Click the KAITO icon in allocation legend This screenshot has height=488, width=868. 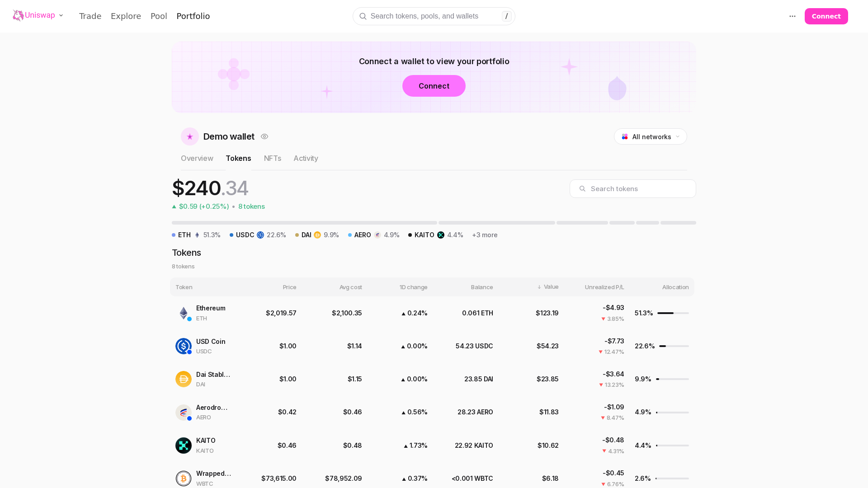tap(441, 235)
